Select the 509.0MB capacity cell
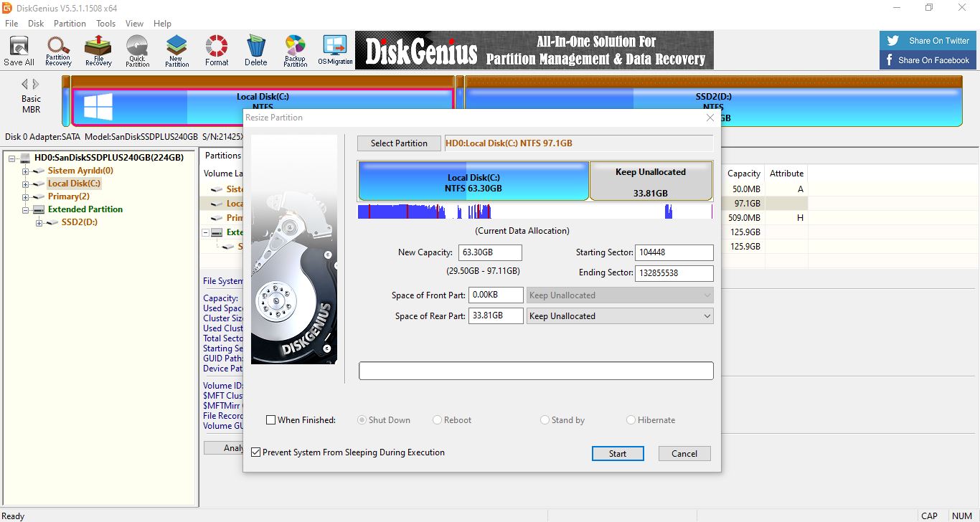The image size is (980, 522). click(x=743, y=218)
